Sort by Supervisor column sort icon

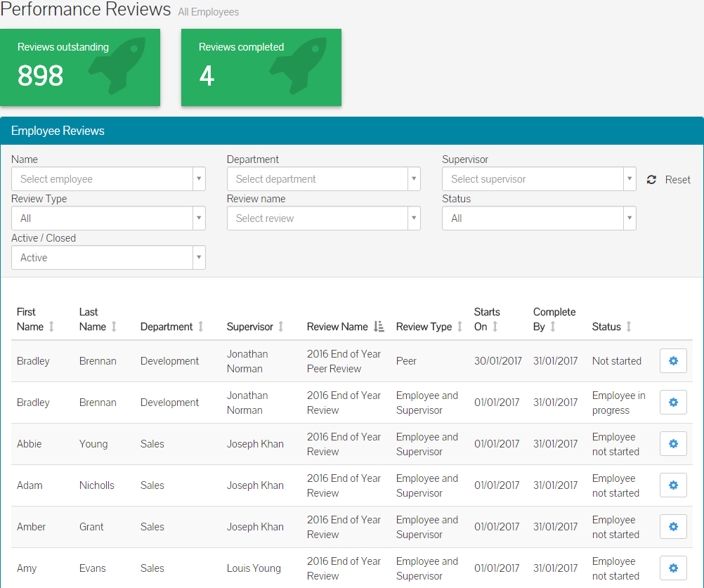(x=280, y=327)
